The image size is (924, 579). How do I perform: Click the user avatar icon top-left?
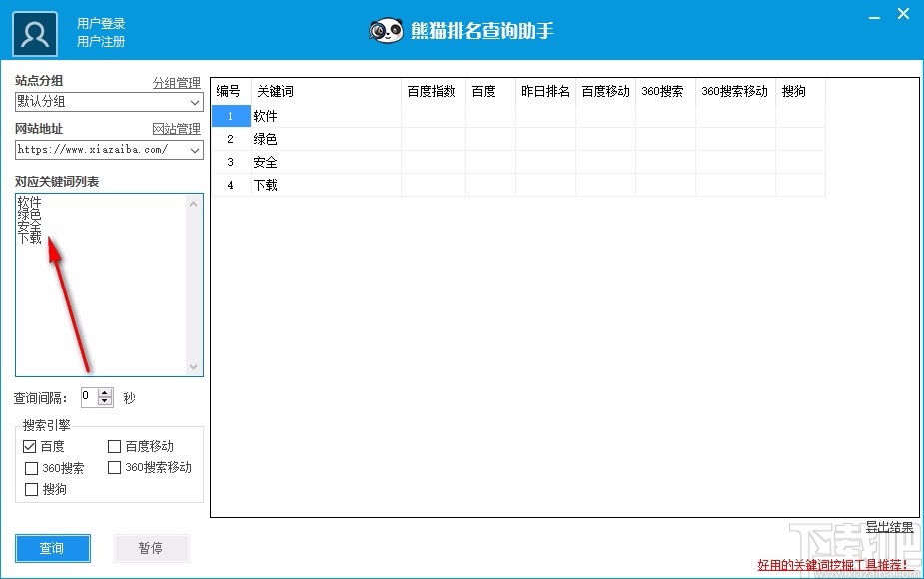34,33
